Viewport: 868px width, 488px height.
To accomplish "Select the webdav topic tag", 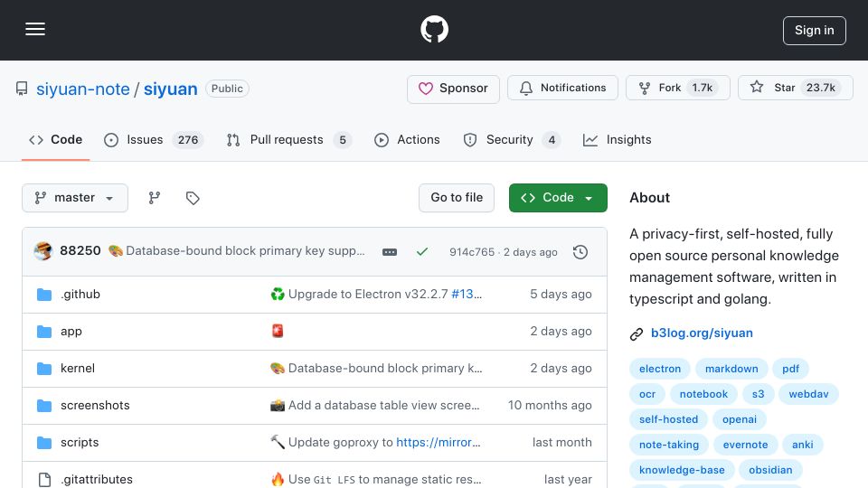I will click(808, 395).
